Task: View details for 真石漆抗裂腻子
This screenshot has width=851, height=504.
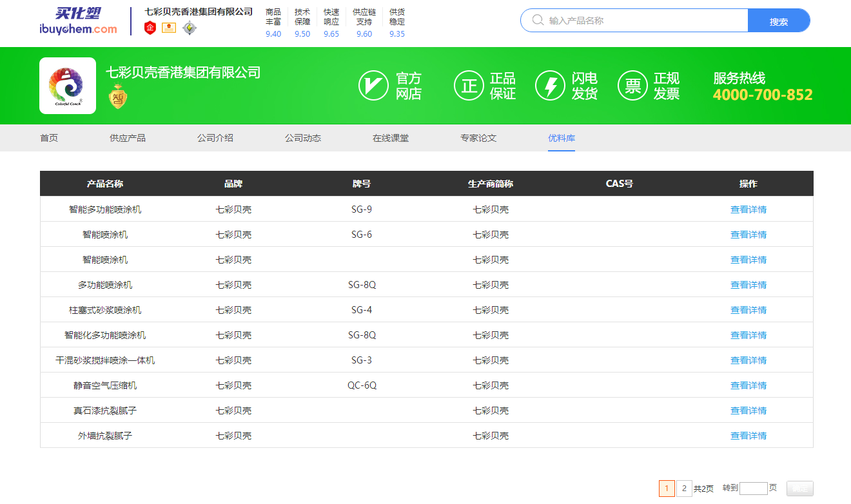Action: click(x=748, y=411)
